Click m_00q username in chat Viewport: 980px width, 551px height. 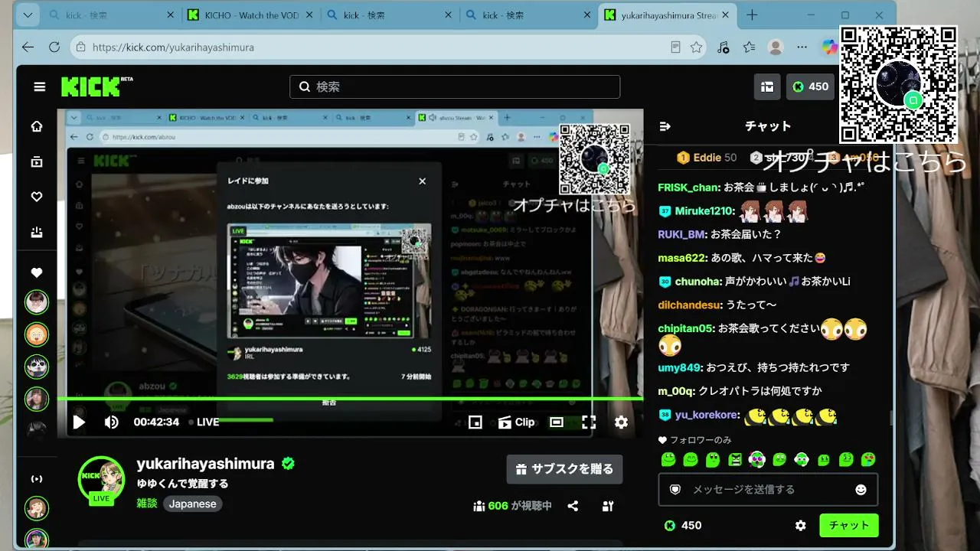tap(676, 391)
